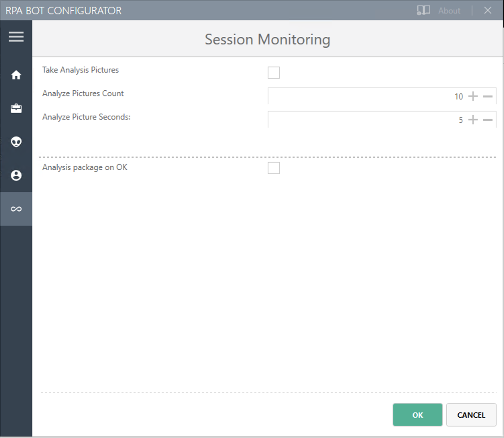Screen dimensions: 504x438
Task: Open the hamburger navigation menu
Action: (16, 36)
